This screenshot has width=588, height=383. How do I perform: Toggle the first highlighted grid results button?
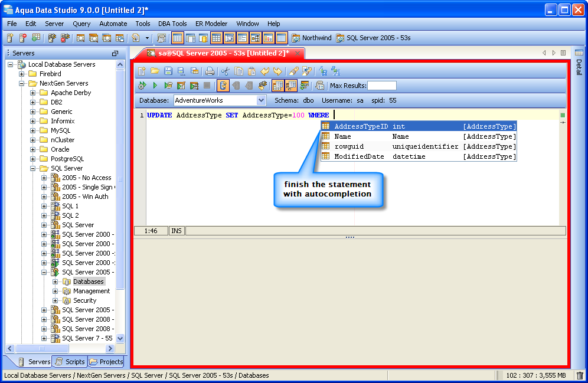pos(278,86)
